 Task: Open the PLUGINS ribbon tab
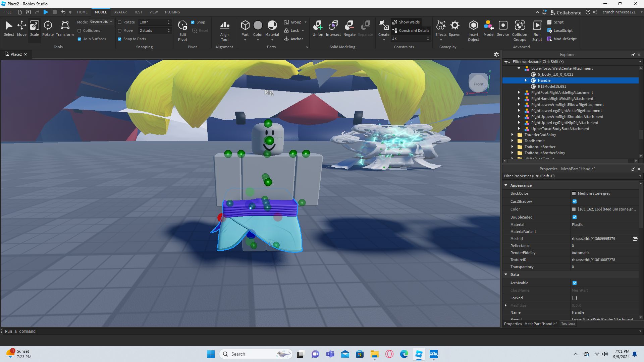tap(172, 12)
